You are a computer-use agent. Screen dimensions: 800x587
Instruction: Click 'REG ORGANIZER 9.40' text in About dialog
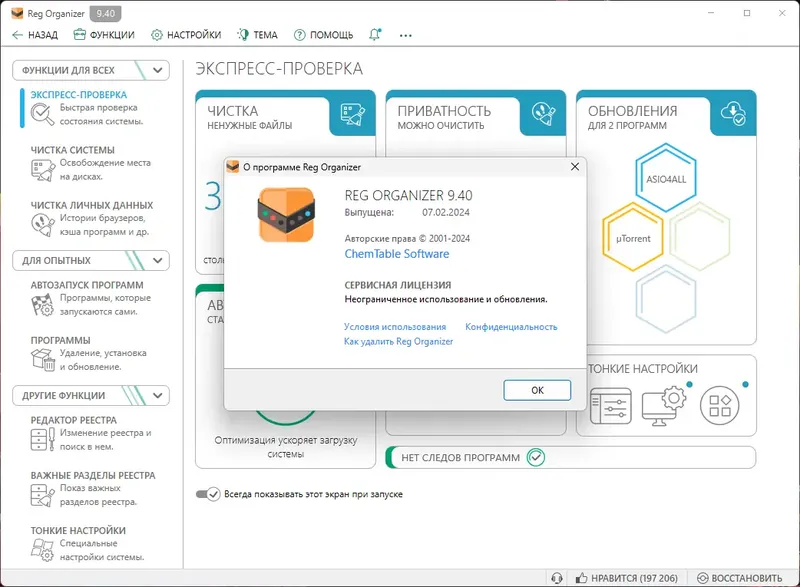pyautogui.click(x=408, y=195)
